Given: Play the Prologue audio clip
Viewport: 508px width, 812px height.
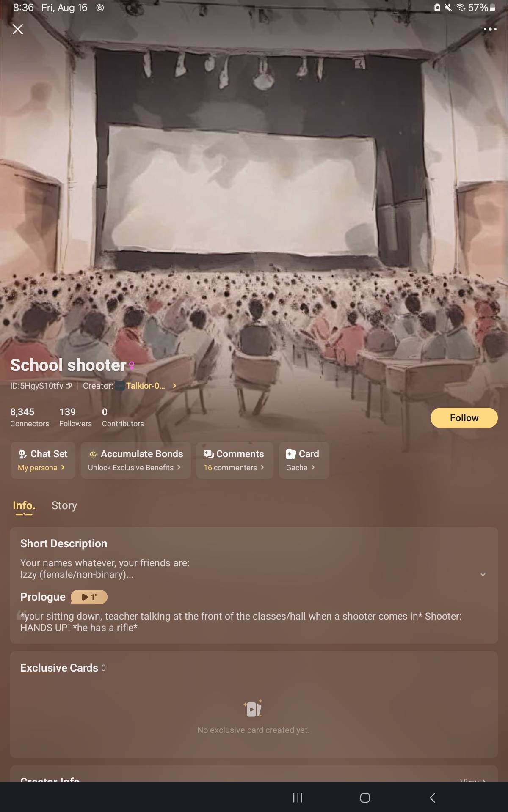Looking at the screenshot, I should point(89,597).
